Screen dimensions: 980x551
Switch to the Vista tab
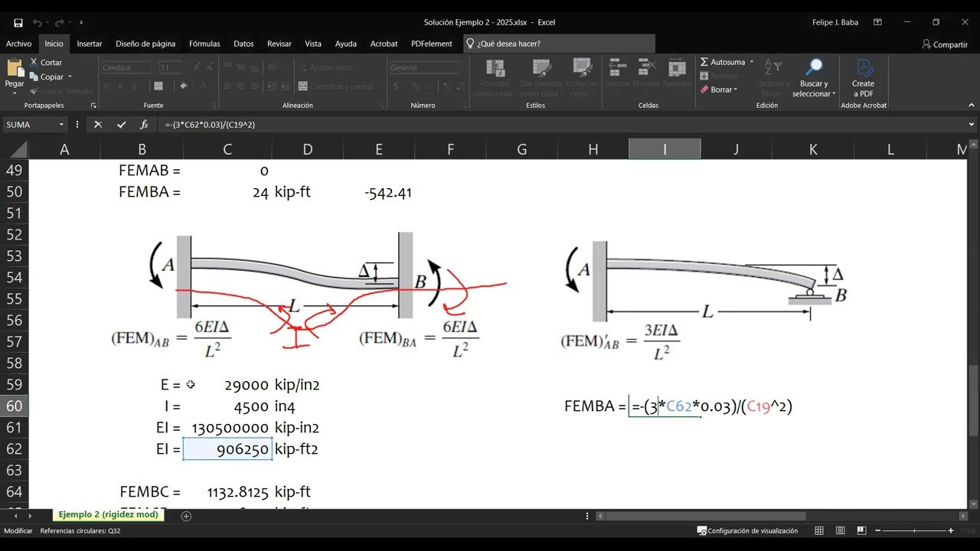tap(313, 44)
